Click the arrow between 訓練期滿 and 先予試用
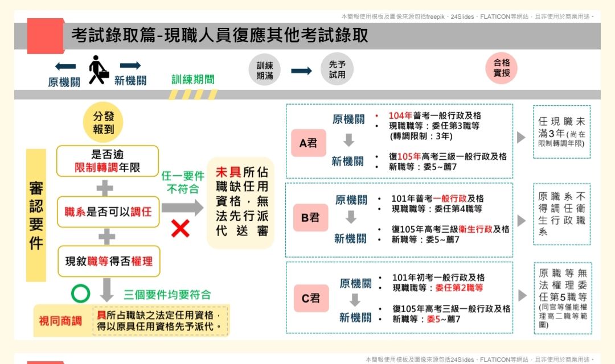Viewport: 615px width, 364px height. tap(301, 71)
